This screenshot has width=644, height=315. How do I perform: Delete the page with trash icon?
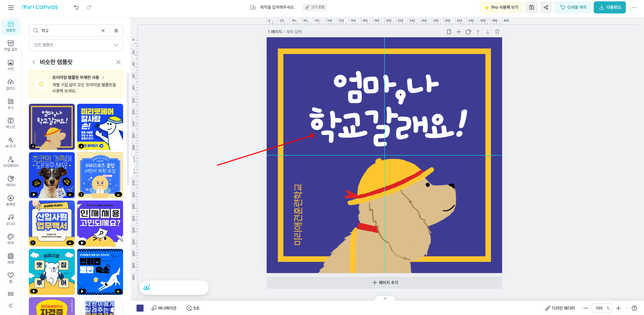[x=497, y=32]
